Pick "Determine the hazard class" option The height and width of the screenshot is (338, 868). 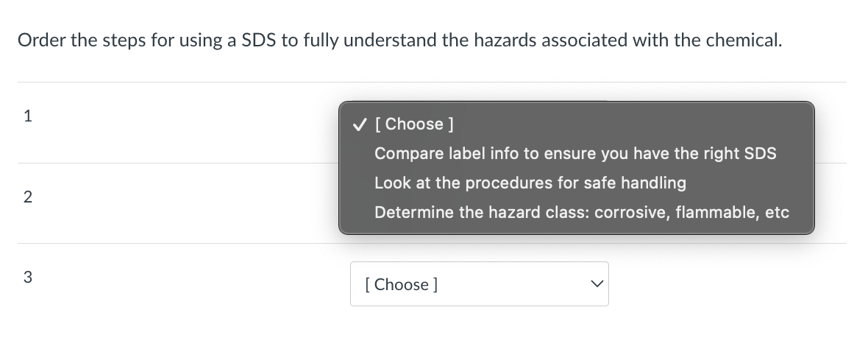(x=581, y=213)
